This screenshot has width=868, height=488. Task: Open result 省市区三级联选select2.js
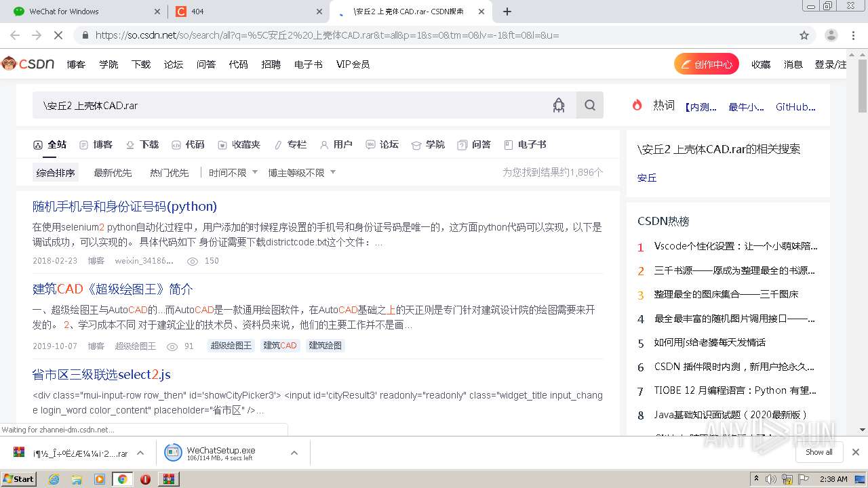click(102, 374)
